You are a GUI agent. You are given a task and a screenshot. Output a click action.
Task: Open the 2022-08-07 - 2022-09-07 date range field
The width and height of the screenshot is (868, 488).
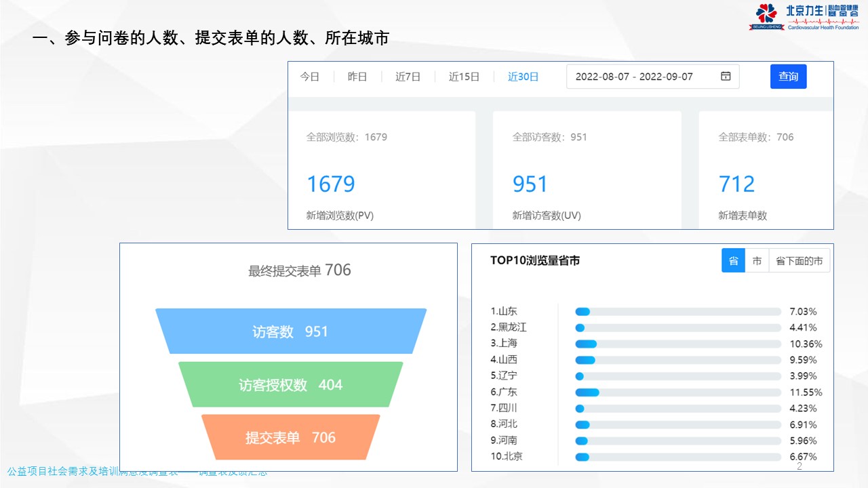[x=652, y=77]
